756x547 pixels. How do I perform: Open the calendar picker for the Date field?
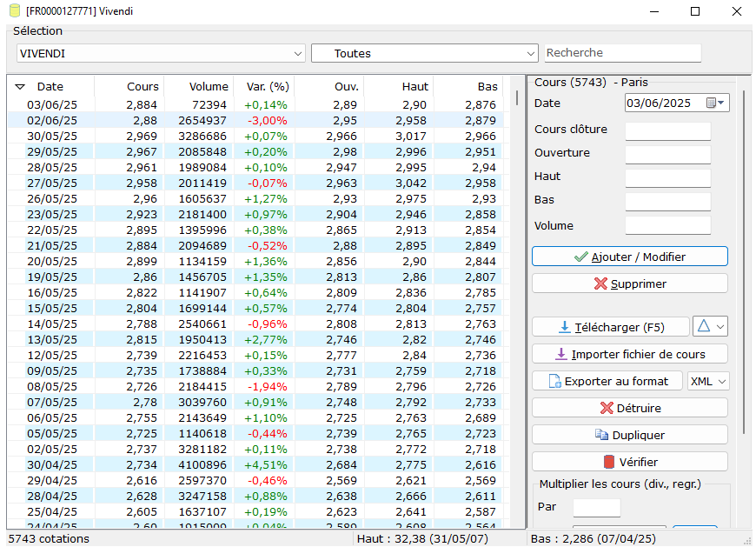[x=715, y=103]
